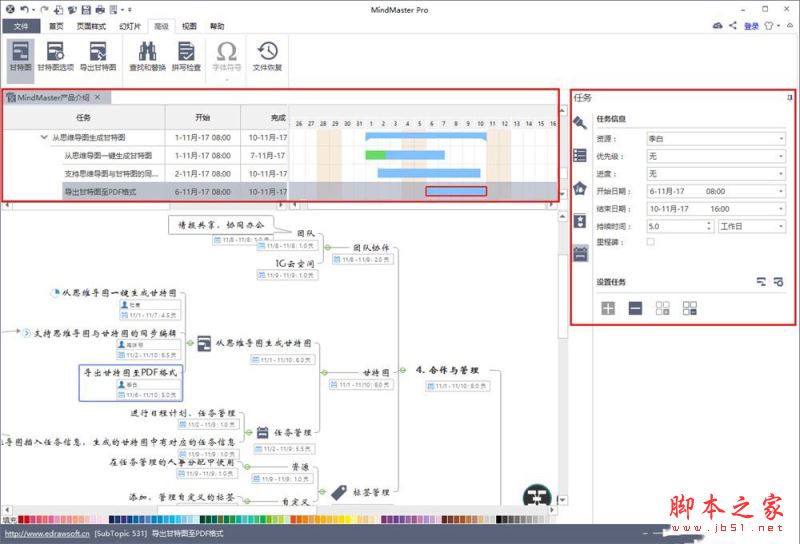Click the 任务 column header in Gantt table
This screenshot has height=544, width=800.
(84, 117)
